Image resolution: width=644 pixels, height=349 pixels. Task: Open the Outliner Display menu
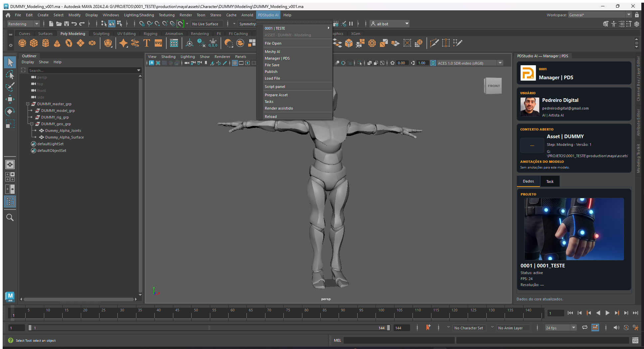click(x=28, y=62)
